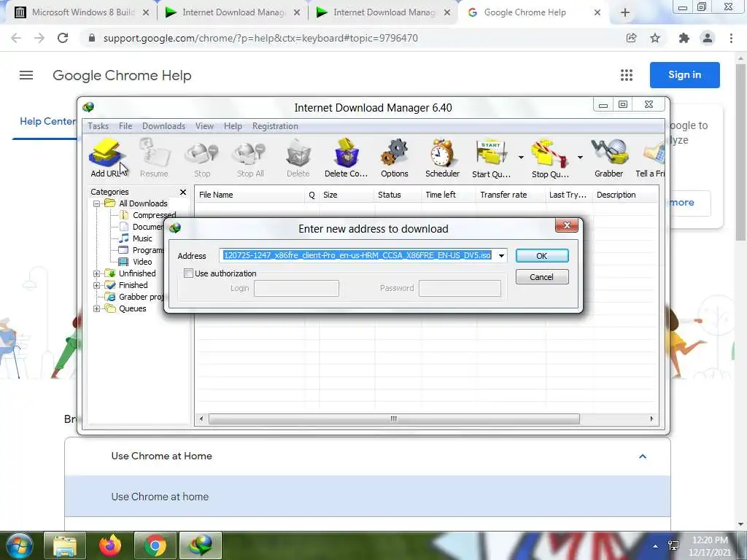This screenshot has height=560, width=747.
Task: Click the download list horizontal scrollbar
Action: point(394,419)
